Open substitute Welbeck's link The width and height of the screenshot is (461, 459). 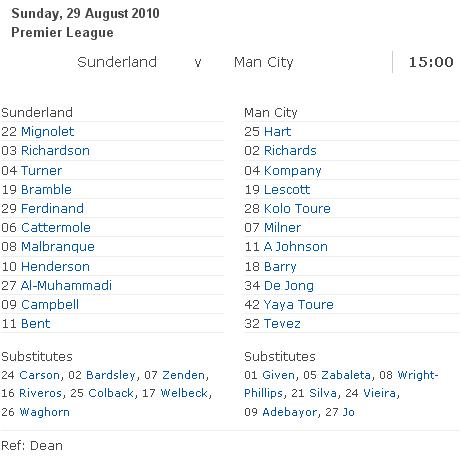(x=184, y=393)
